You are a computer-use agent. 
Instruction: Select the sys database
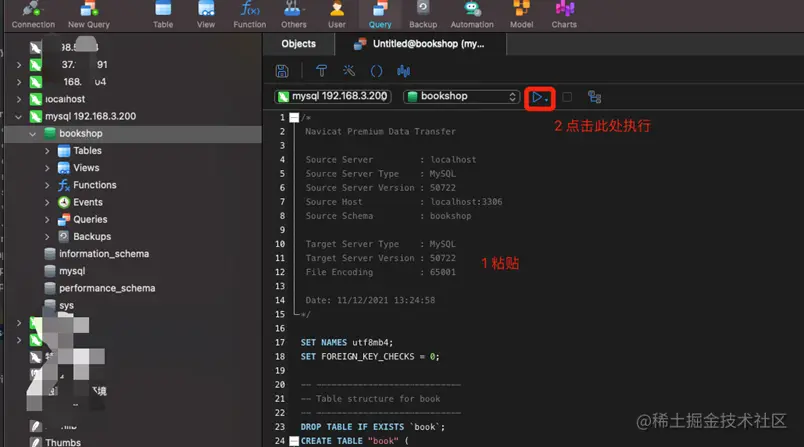[66, 306]
